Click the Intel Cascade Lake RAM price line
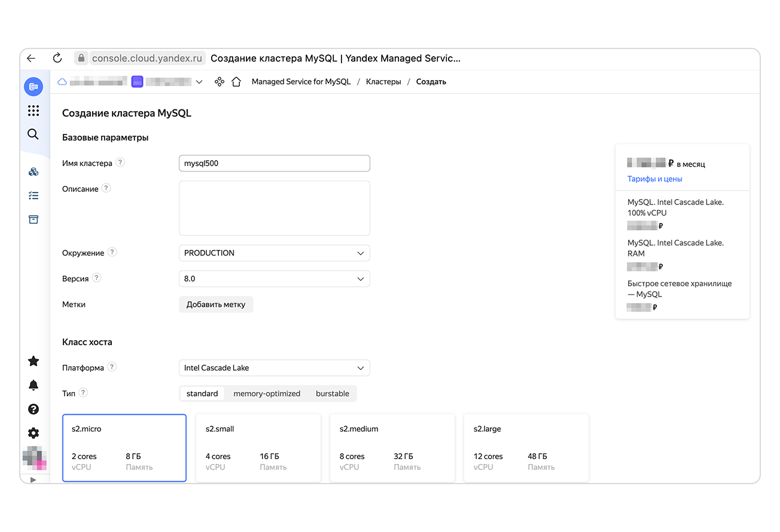 click(x=675, y=248)
